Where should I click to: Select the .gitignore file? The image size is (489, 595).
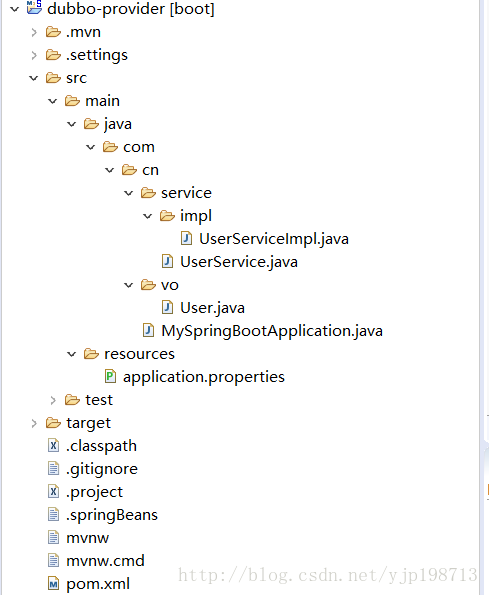[x=93, y=469]
